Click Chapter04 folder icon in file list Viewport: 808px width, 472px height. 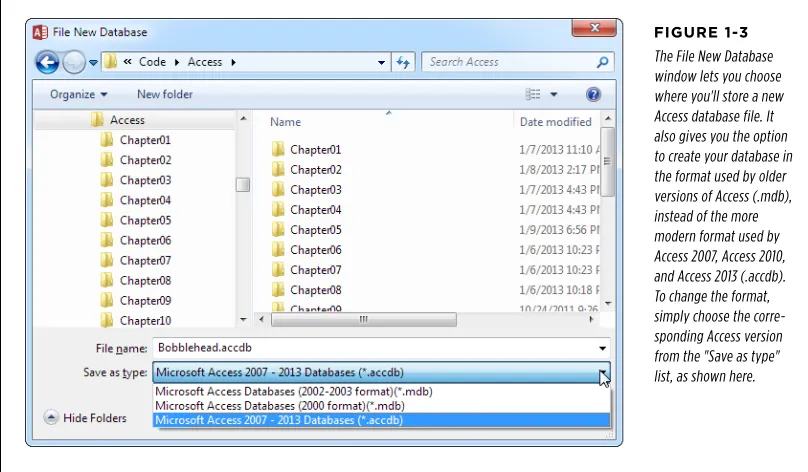[278, 210]
